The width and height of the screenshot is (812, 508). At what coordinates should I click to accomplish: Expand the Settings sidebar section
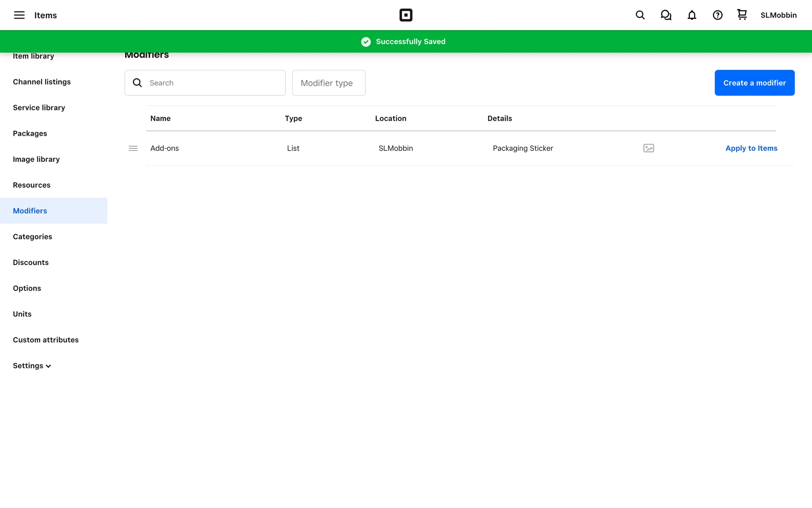tap(32, 366)
